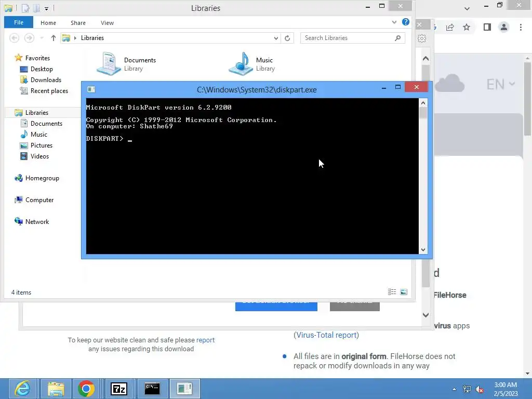This screenshot has width=532, height=399.
Task: Show hidden tray icons arrow
Action: (454, 389)
